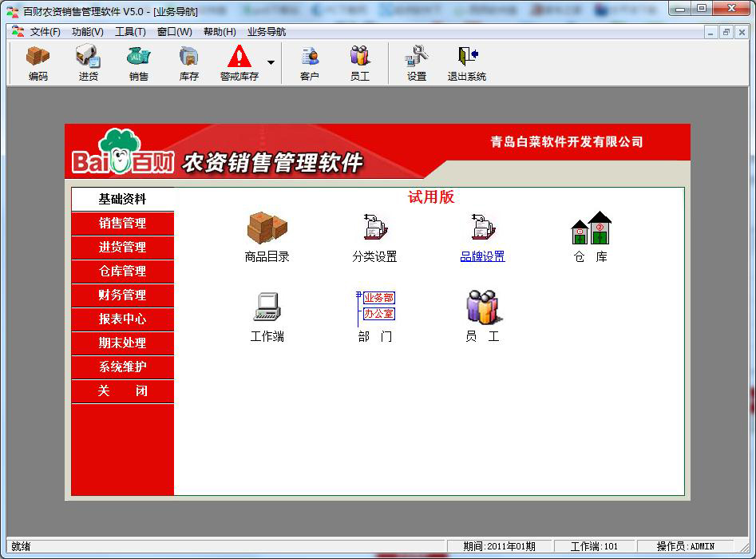This screenshot has height=559, width=756.
Task: Switch to 进货管理 in sidebar
Action: 122,248
